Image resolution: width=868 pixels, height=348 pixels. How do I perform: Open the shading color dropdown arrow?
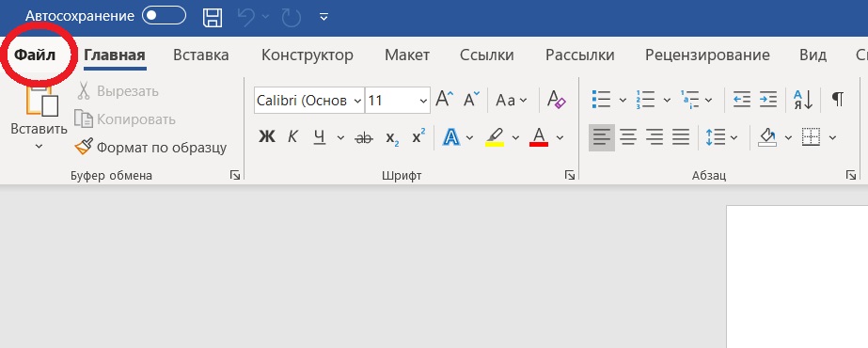789,137
